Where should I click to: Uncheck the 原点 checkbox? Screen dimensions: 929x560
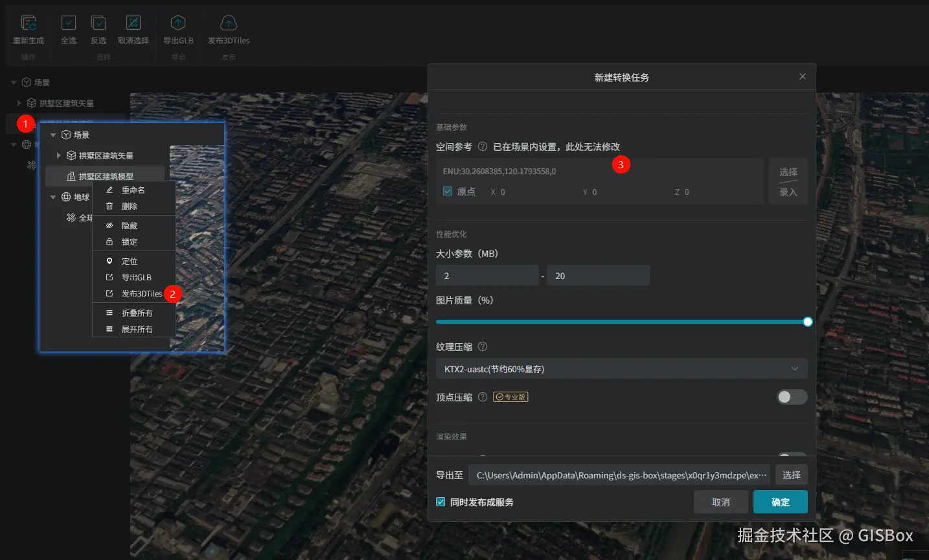click(x=448, y=192)
